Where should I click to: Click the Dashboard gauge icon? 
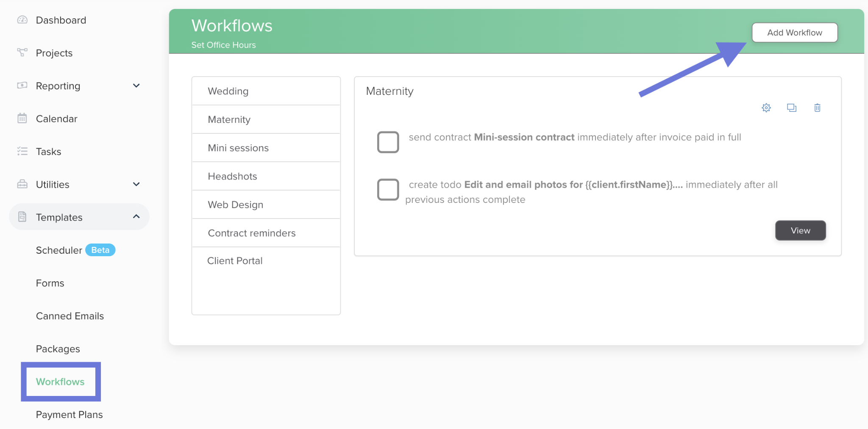pos(22,20)
